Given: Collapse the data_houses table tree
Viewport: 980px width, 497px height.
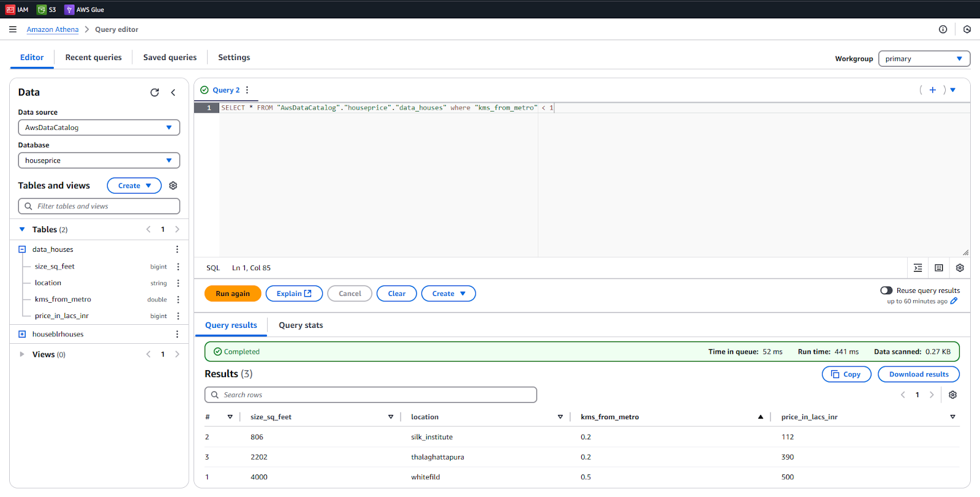Looking at the screenshot, I should coord(22,249).
